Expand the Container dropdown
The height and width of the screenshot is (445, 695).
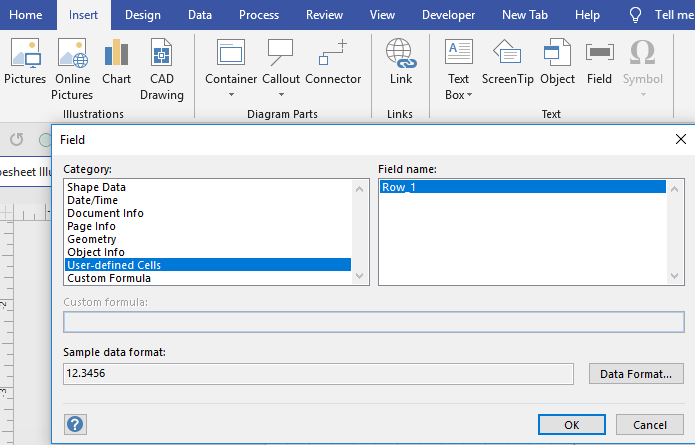[231, 95]
